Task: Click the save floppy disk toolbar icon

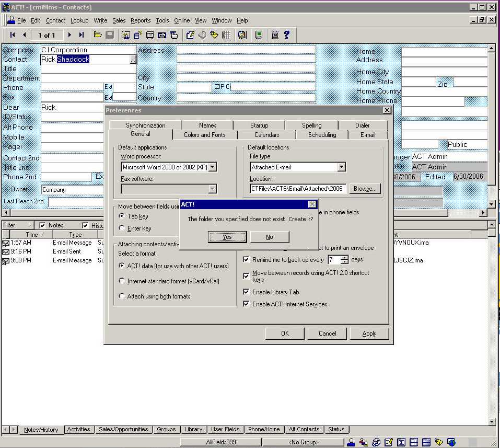Action: click(110, 35)
